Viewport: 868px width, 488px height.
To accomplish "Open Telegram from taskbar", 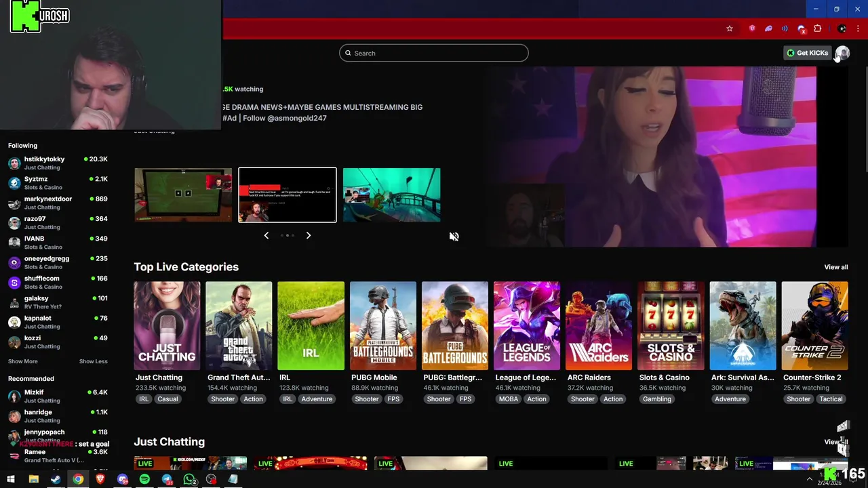I will coord(167,479).
